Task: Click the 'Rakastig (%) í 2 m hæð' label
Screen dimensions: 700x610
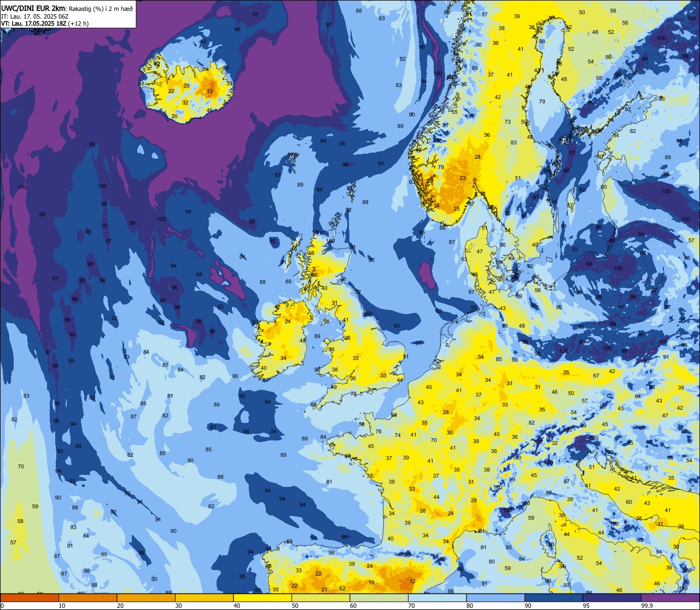Action: click(x=100, y=8)
